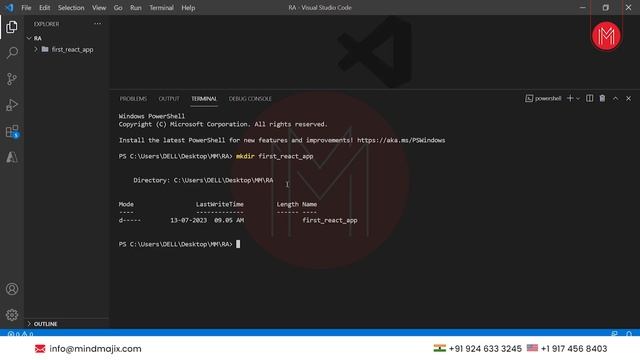Open the Selection menu
Image resolution: width=640 pixels, height=360 pixels.
(x=71, y=8)
